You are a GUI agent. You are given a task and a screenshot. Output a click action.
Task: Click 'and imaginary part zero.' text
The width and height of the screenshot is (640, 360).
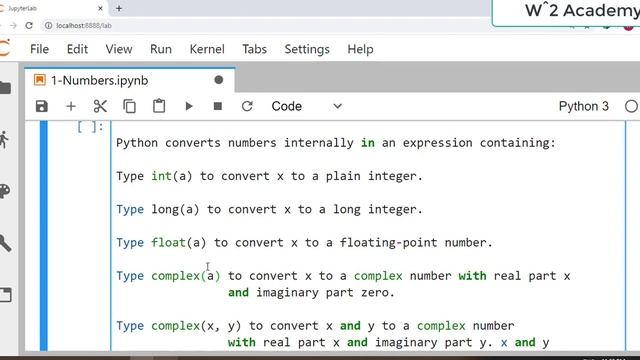(311, 293)
